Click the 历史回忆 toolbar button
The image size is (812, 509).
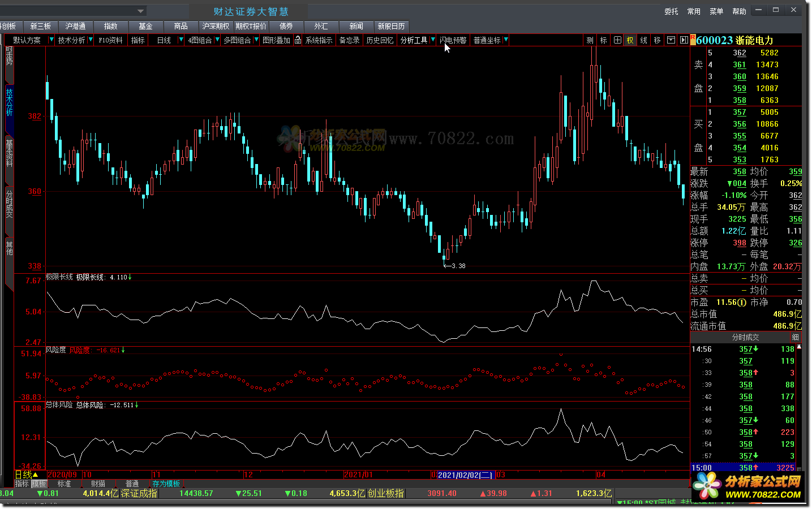click(380, 40)
